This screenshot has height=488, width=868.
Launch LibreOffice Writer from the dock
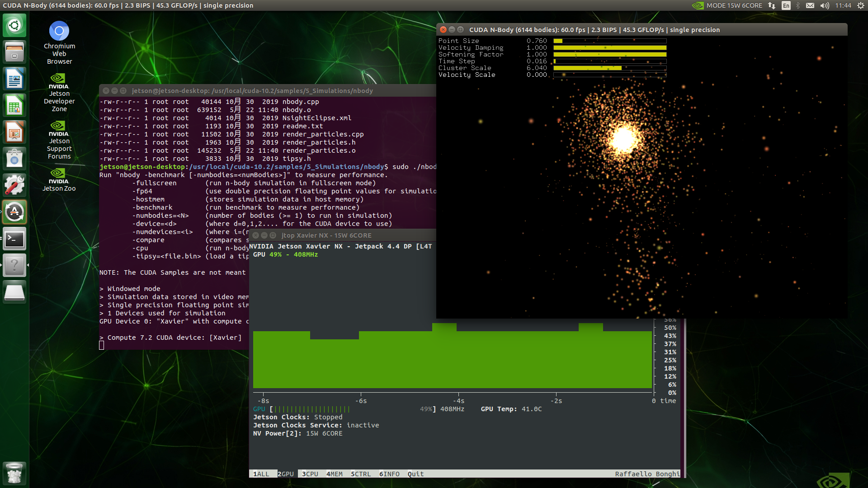tap(14, 78)
